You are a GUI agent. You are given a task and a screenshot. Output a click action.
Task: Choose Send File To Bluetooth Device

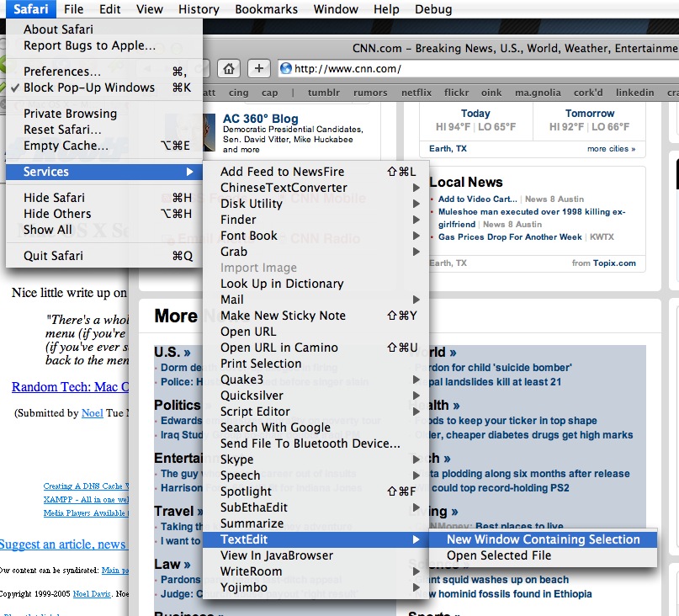coord(316,443)
